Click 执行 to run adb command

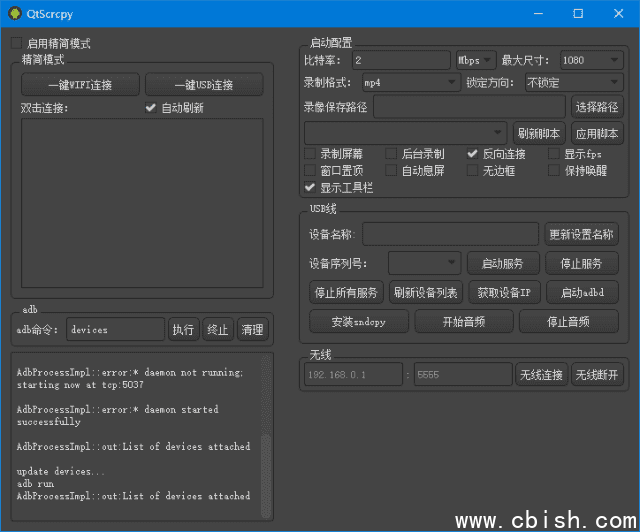coord(183,329)
